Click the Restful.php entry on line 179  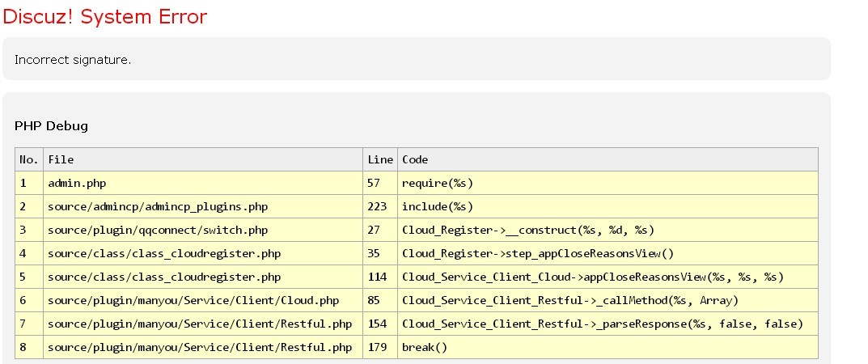tap(200, 348)
